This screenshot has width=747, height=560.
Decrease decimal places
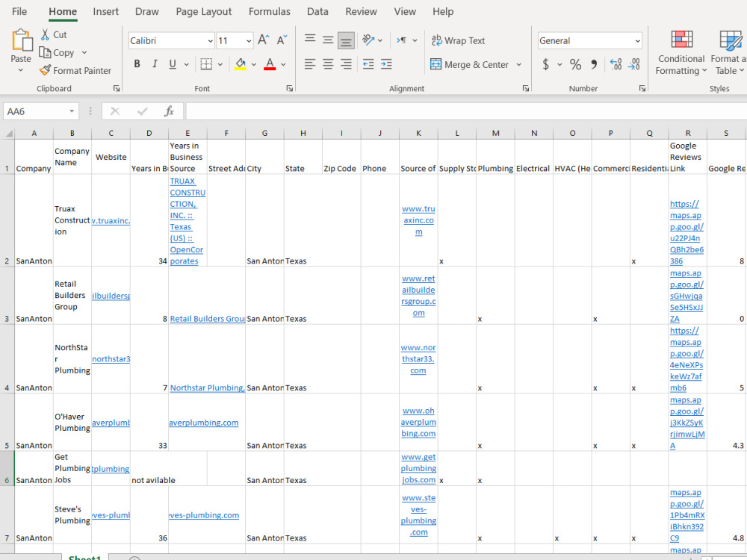(x=634, y=64)
